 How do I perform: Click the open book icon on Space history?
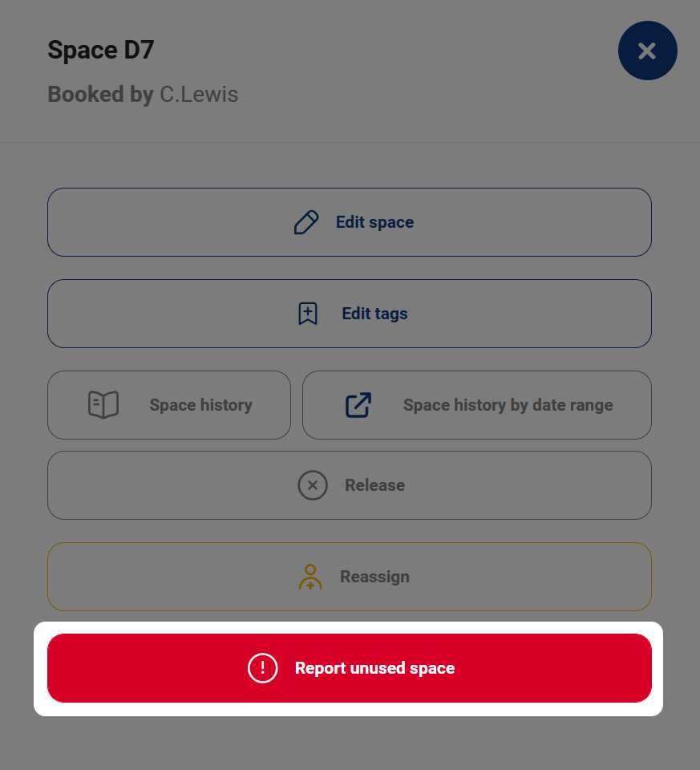pyautogui.click(x=103, y=405)
